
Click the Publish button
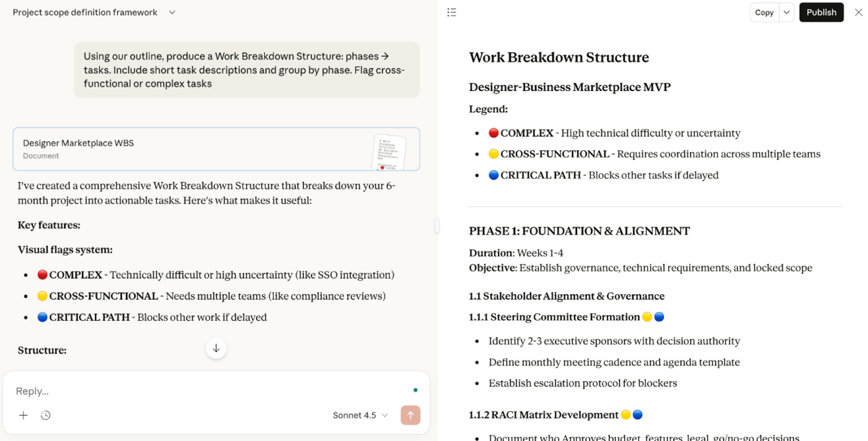821,12
